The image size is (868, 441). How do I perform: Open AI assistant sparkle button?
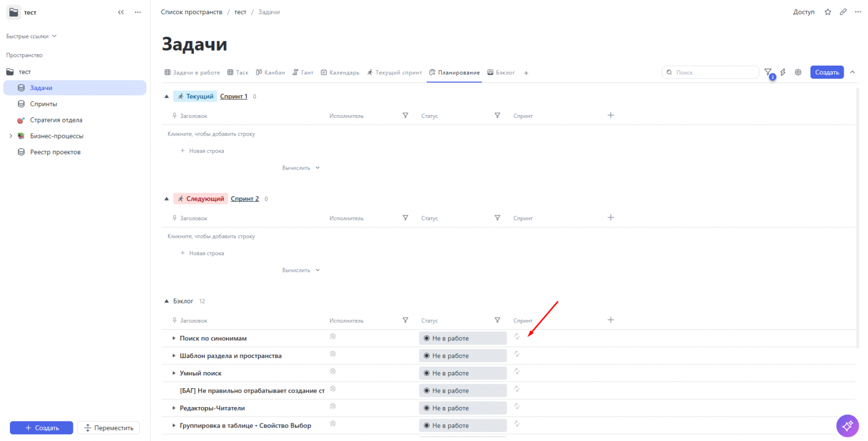click(847, 425)
